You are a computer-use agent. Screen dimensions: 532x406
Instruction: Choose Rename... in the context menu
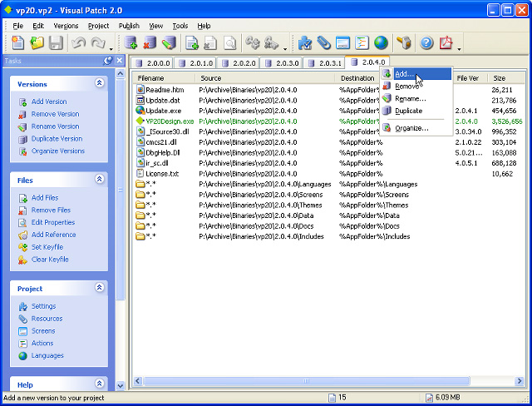coord(416,98)
